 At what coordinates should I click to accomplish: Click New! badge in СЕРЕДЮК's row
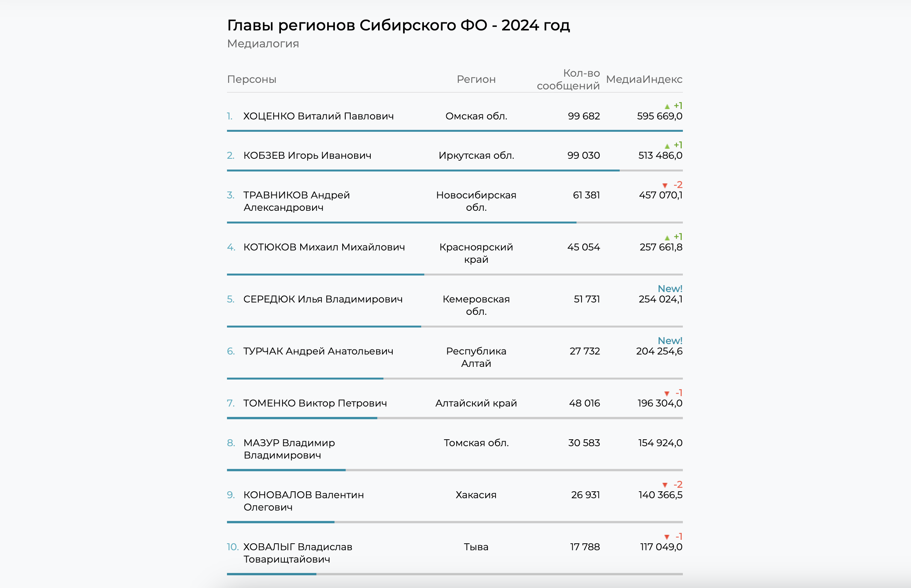(670, 289)
